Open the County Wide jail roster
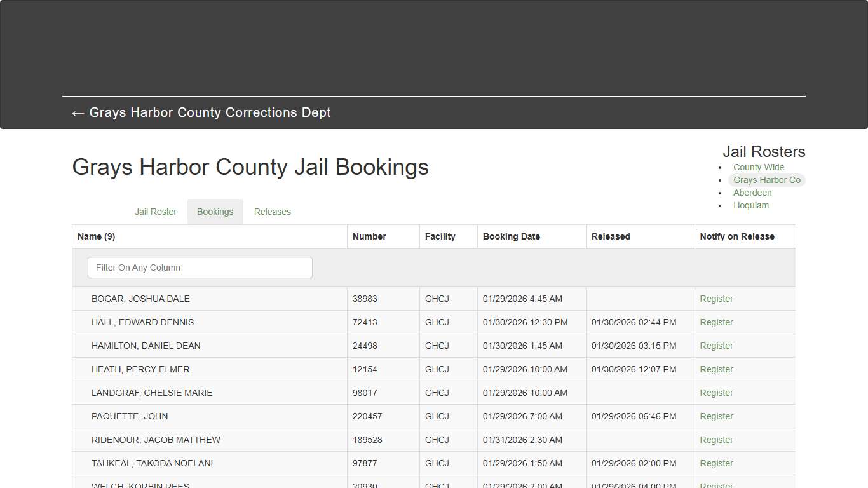The height and width of the screenshot is (488, 868). 758,167
